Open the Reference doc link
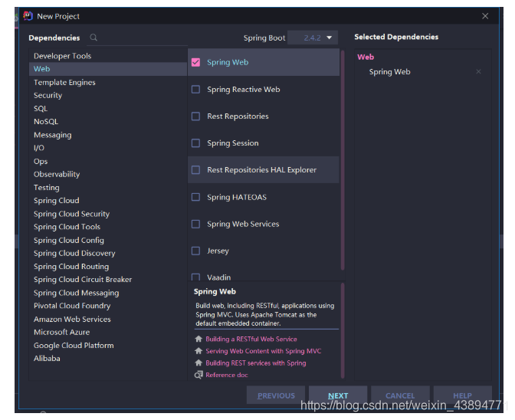Viewport: 515px width, 420px height. click(227, 375)
